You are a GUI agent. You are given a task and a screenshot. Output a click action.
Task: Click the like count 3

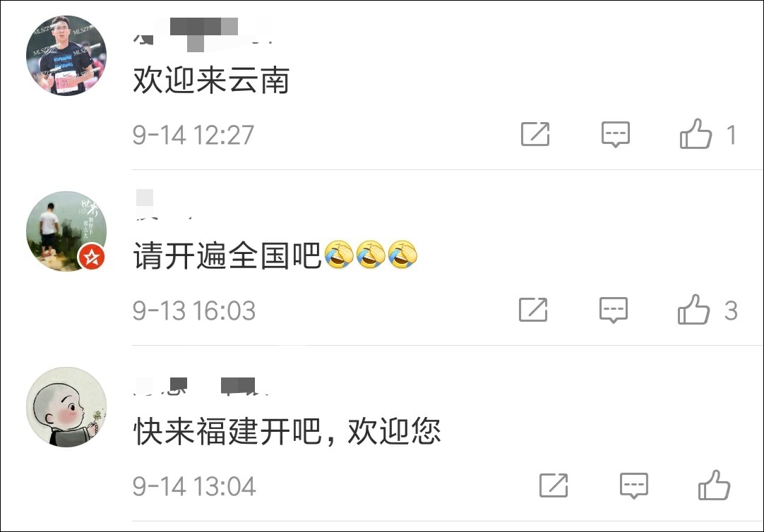(730, 310)
